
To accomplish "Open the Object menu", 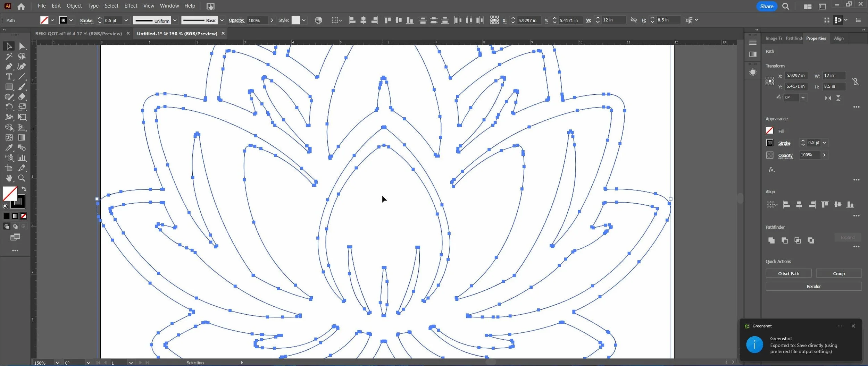I will click(74, 6).
